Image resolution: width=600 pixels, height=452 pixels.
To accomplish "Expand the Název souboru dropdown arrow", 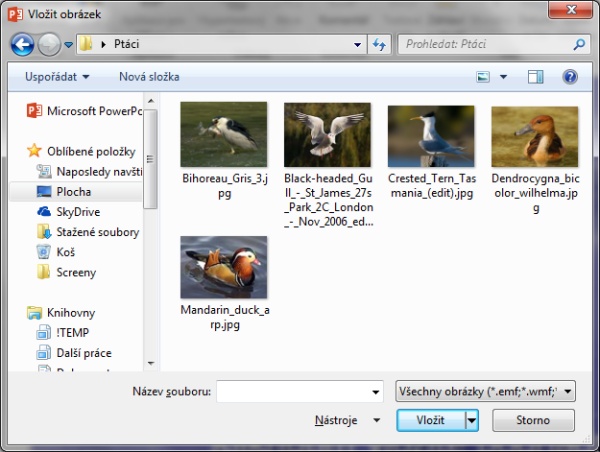I will (x=376, y=392).
